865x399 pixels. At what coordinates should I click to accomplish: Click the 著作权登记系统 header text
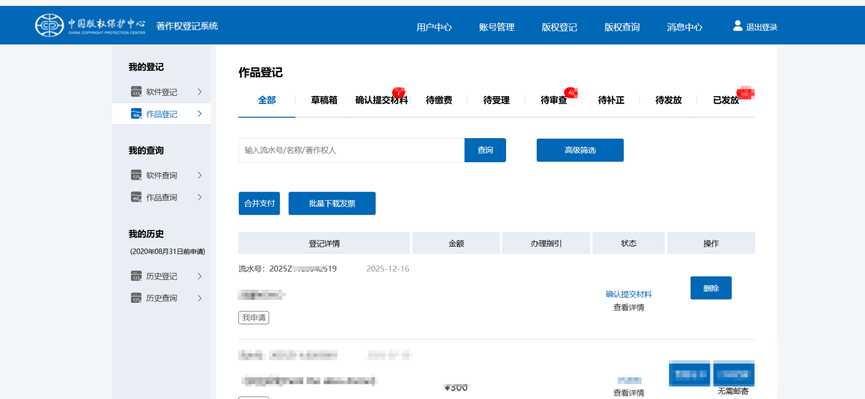(187, 25)
